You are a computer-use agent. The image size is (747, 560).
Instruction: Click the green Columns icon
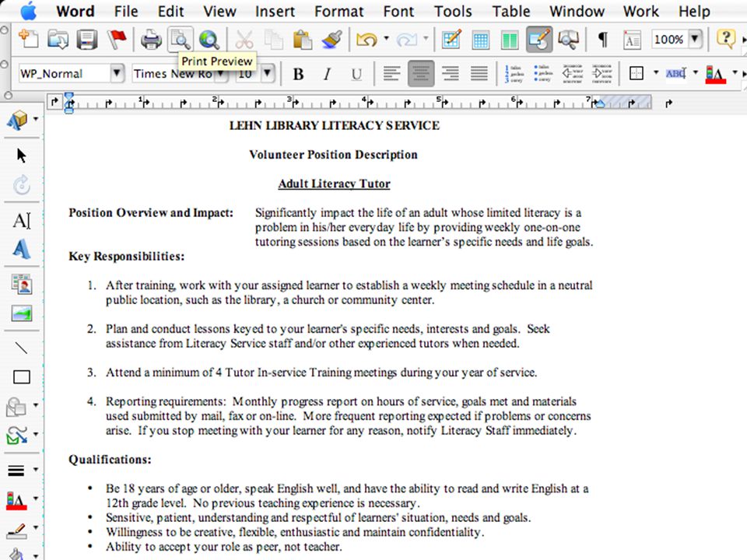tap(509, 39)
